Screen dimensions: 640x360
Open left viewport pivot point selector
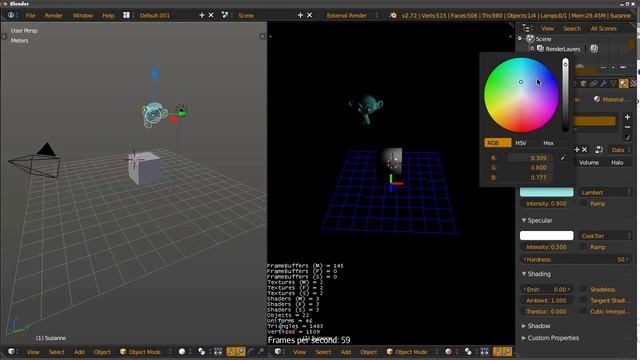click(x=202, y=351)
